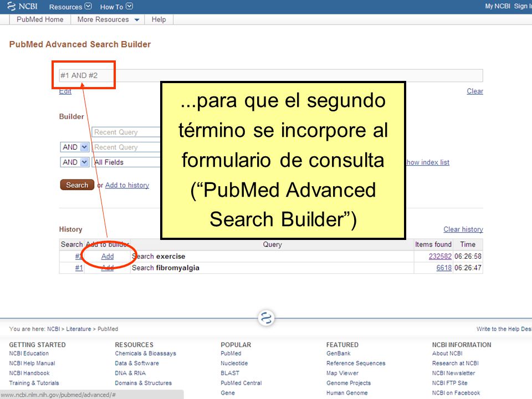Screen dimensions: 532x399
Task: Click Search fibromyalgia query text
Action: 166,268
